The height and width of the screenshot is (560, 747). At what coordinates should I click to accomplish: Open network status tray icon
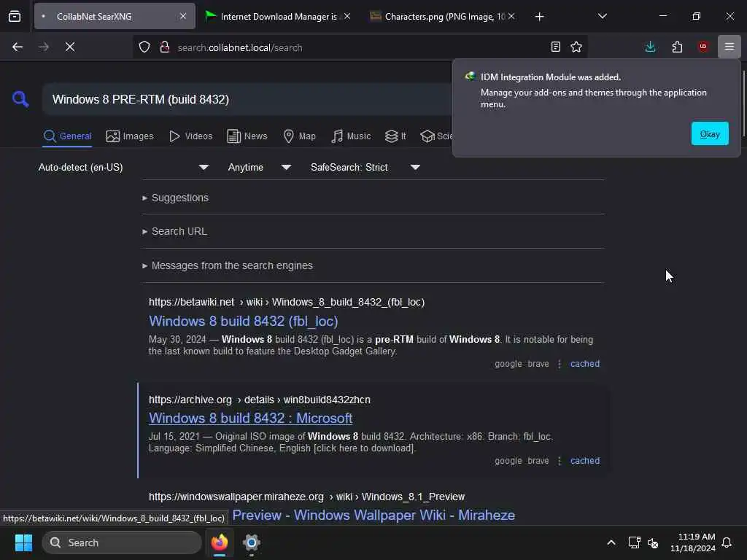(634, 542)
